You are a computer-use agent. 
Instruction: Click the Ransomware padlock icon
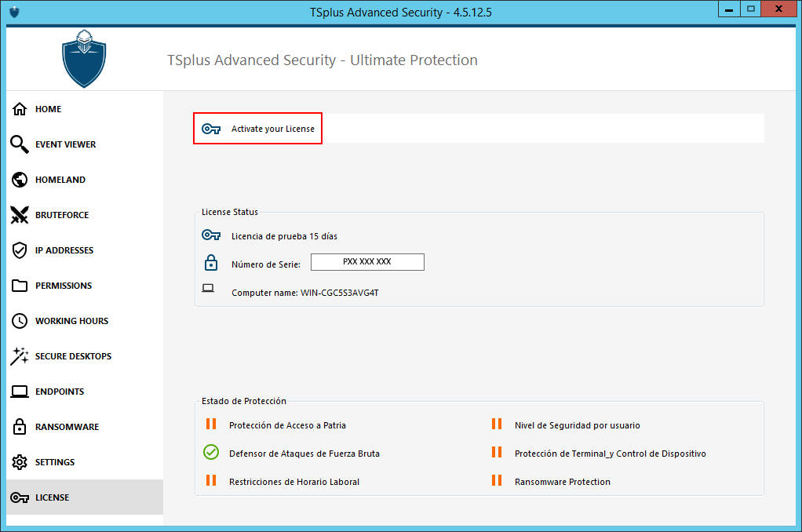20,427
